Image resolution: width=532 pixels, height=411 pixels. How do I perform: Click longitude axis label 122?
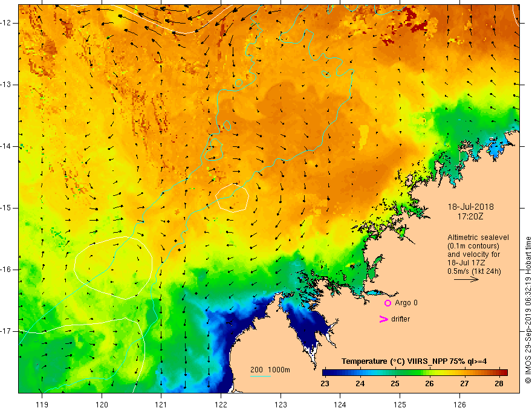pyautogui.click(x=221, y=404)
